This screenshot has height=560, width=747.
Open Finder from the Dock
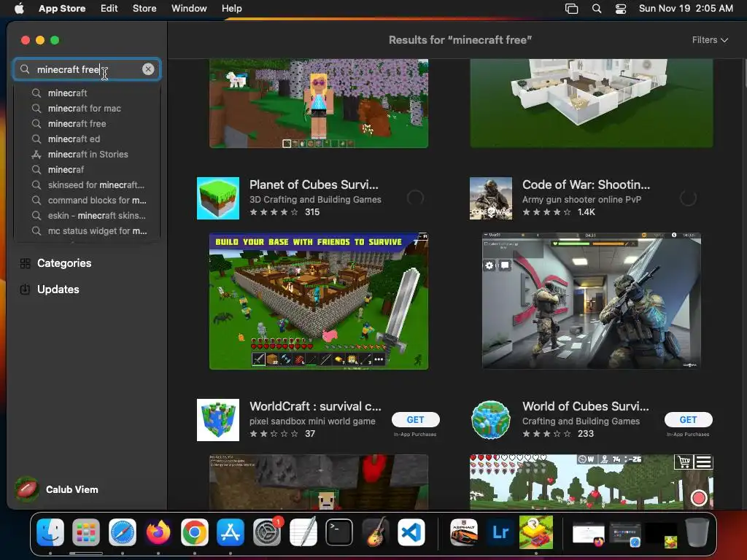coord(50,532)
